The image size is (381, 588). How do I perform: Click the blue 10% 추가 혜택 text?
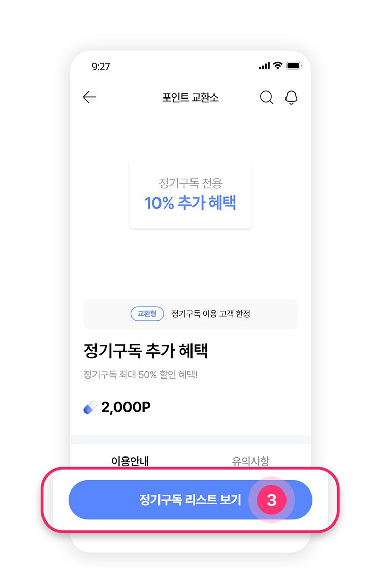(x=190, y=203)
